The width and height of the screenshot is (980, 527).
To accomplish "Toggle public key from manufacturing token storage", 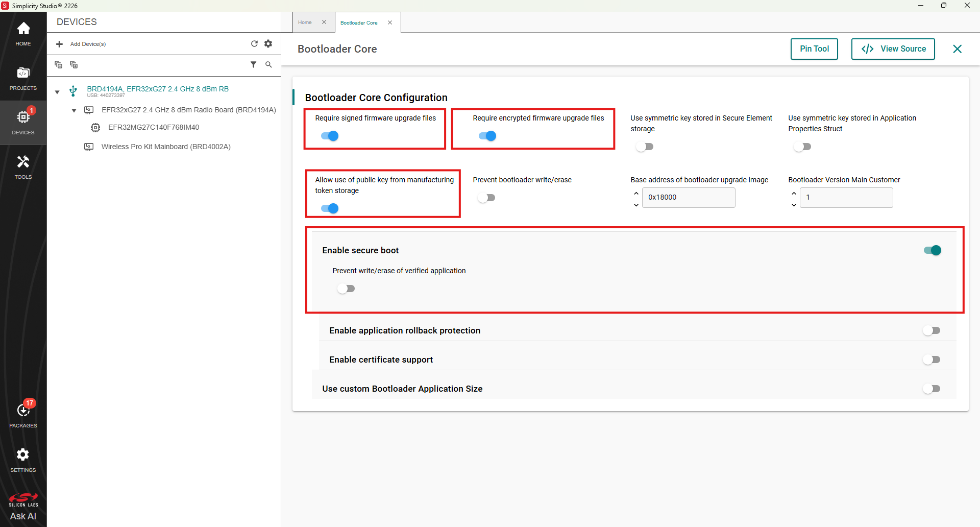I will (x=330, y=208).
